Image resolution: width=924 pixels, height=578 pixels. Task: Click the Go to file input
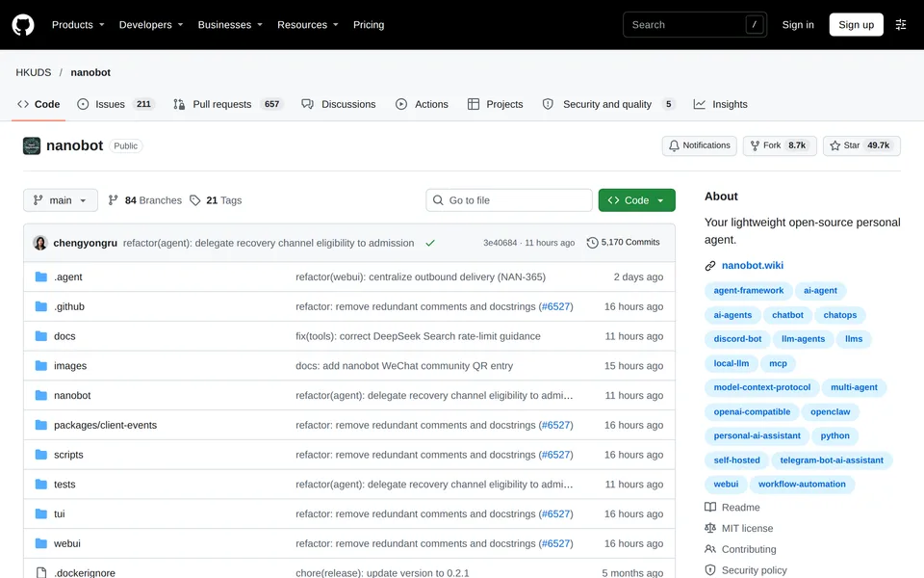pyautogui.click(x=509, y=200)
